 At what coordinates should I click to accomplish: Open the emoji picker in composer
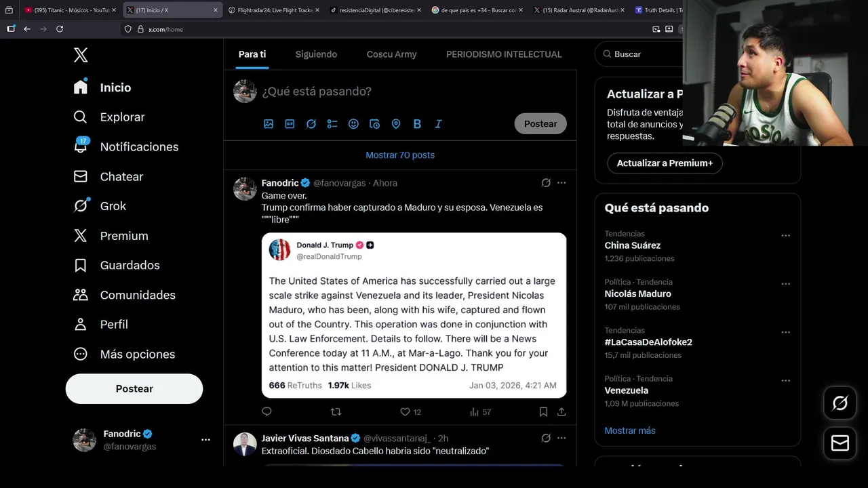353,124
